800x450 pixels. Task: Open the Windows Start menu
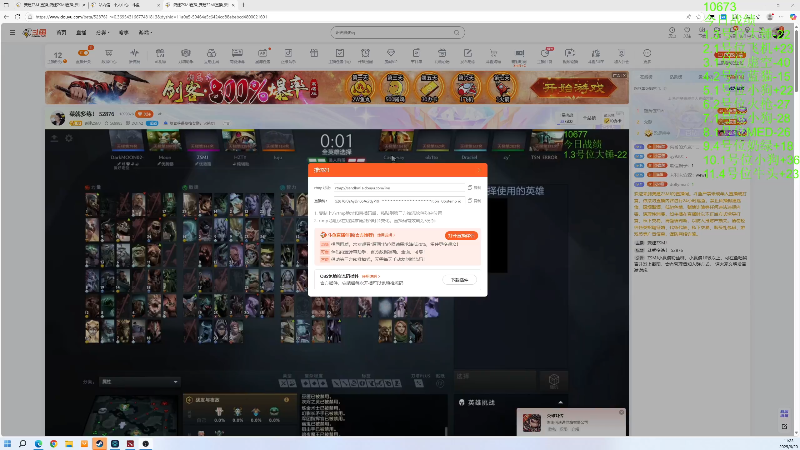pos(7,444)
